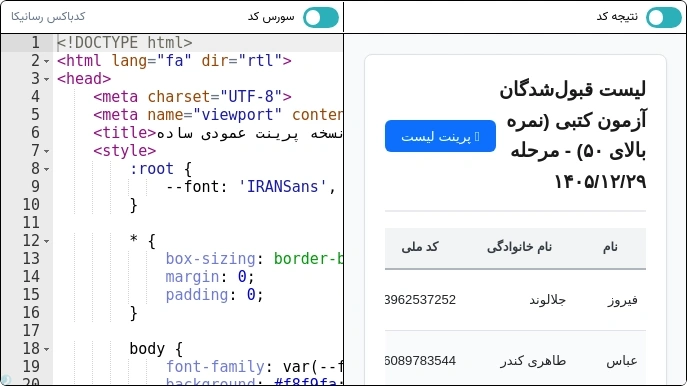Click the نتیجه کد label
Screen dimensions: 687x386
click(x=617, y=17)
